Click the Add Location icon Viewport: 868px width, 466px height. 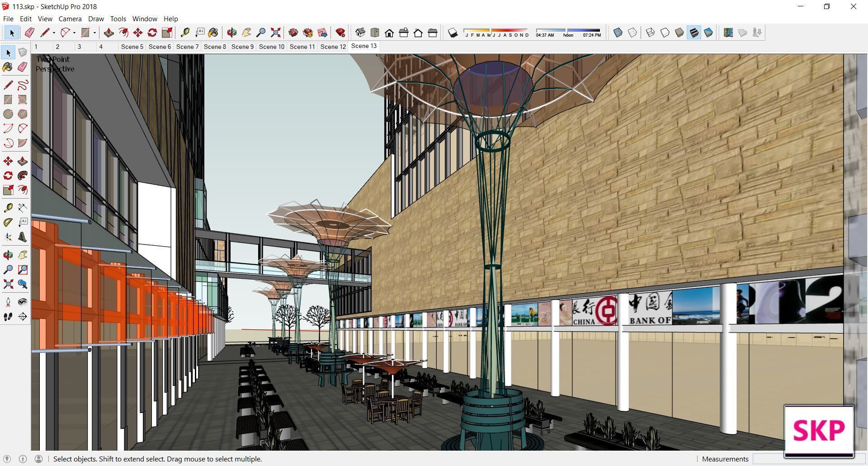(x=728, y=33)
